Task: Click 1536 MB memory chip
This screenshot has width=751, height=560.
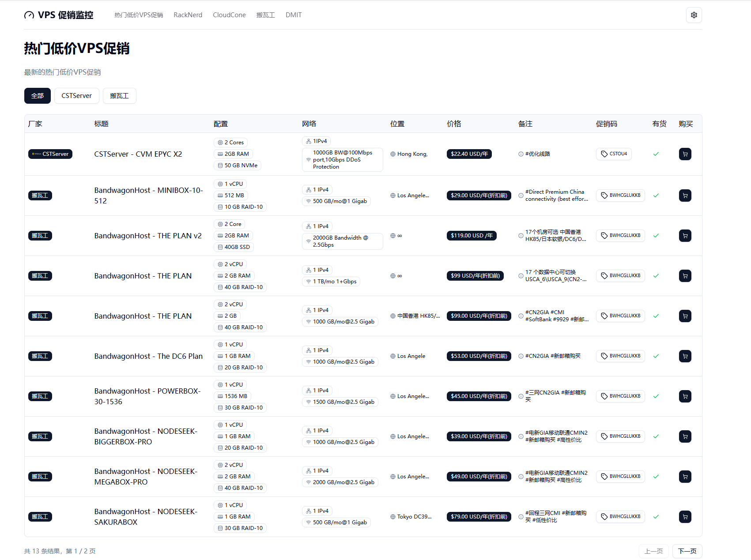Action: tap(233, 396)
